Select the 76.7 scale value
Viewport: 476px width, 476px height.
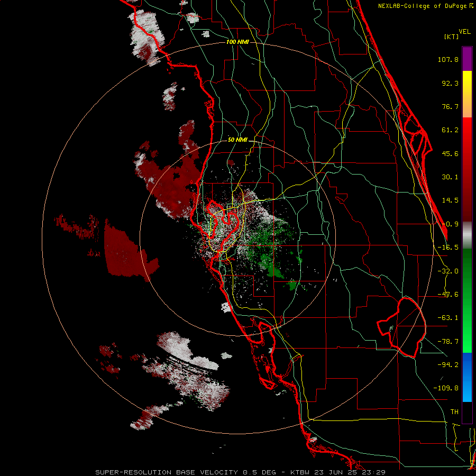(x=450, y=106)
